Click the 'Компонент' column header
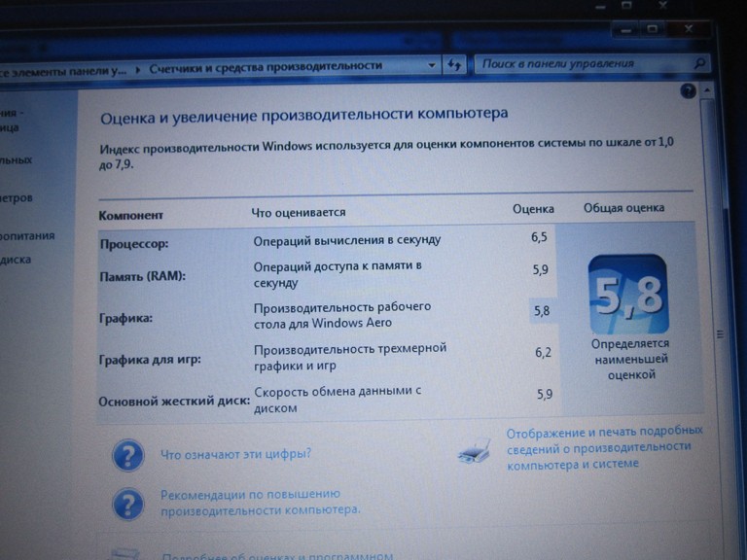The image size is (747, 560). point(130,215)
